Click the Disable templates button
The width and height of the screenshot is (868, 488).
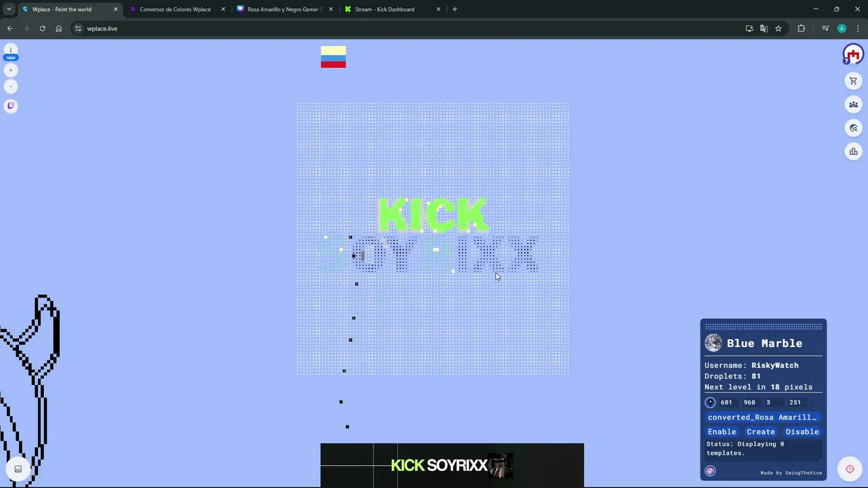click(x=802, y=432)
